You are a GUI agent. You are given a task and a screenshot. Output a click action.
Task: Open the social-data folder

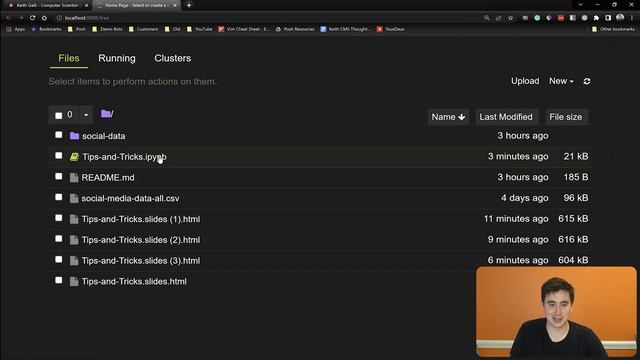coord(104,136)
